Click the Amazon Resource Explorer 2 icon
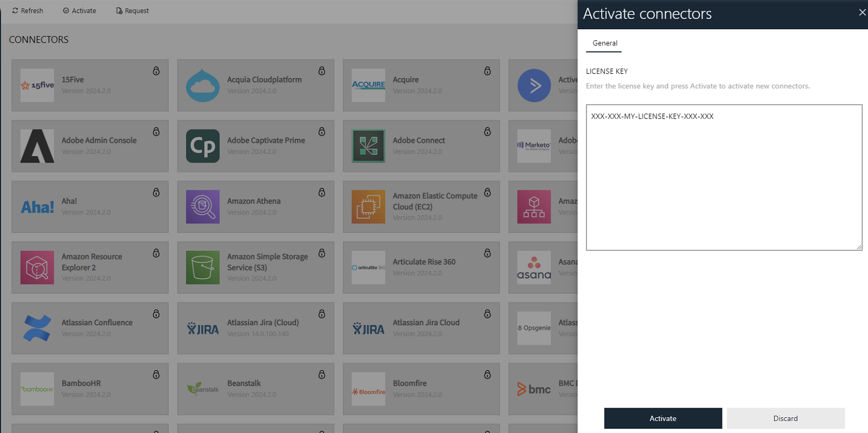The width and height of the screenshot is (868, 433). (x=37, y=267)
